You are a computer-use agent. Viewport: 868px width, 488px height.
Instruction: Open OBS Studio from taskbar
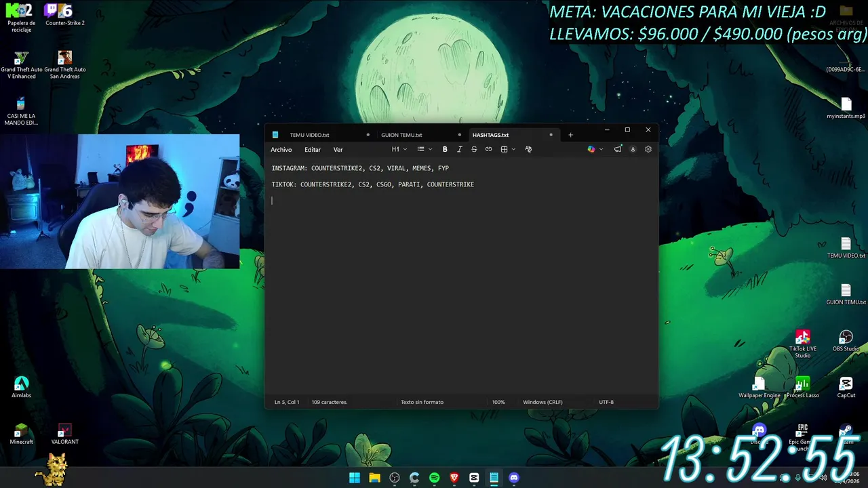(395, 478)
